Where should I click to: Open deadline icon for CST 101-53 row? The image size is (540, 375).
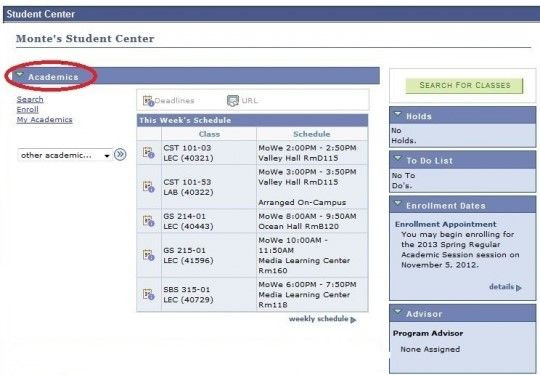click(x=148, y=187)
